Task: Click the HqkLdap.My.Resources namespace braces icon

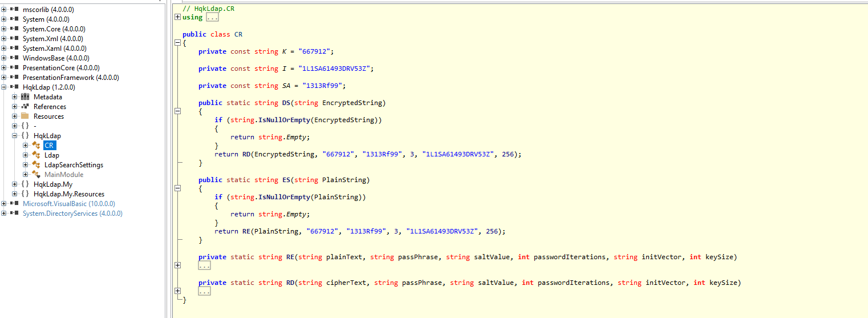Action: (x=25, y=194)
